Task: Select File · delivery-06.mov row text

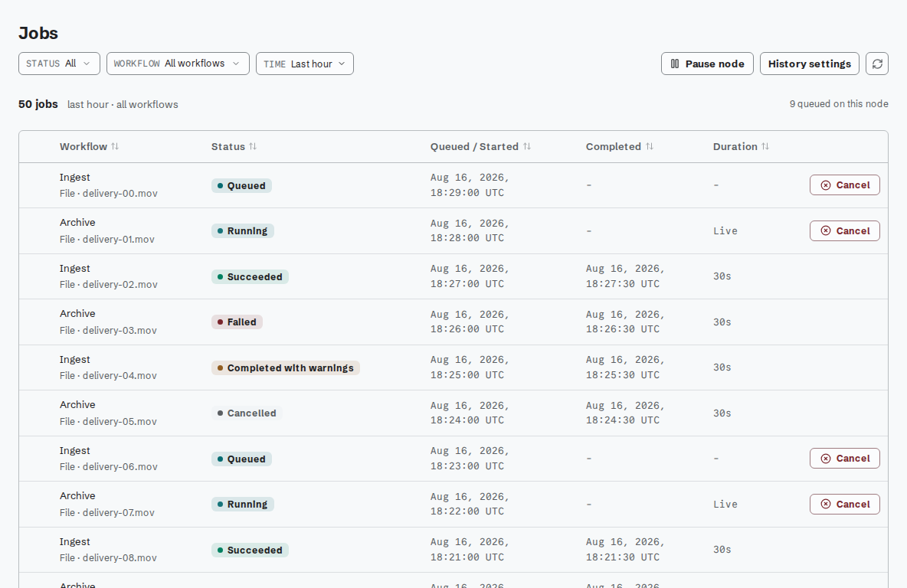Action: [108, 466]
